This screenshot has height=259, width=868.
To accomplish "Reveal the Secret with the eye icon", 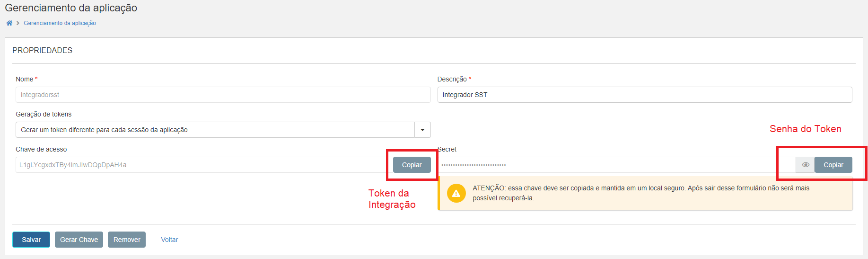I will 805,165.
